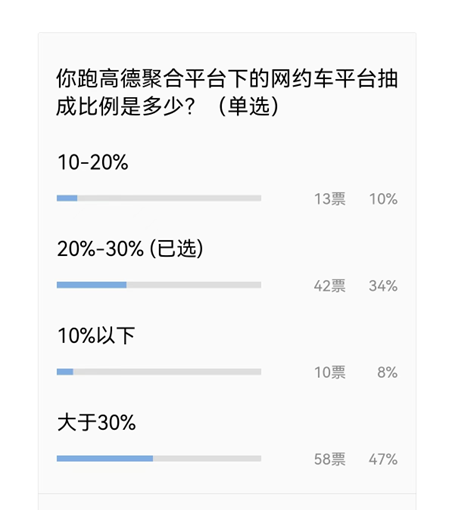Select the 大于30% poll option
Viewport: 454px width, 510px height.
click(x=96, y=422)
